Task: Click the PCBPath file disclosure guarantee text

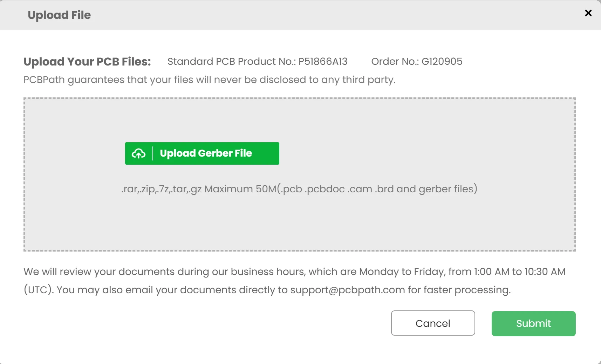Action: coord(209,80)
